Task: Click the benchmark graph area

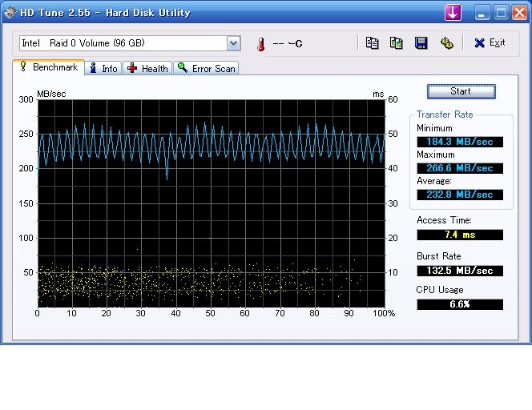Action: tap(211, 203)
